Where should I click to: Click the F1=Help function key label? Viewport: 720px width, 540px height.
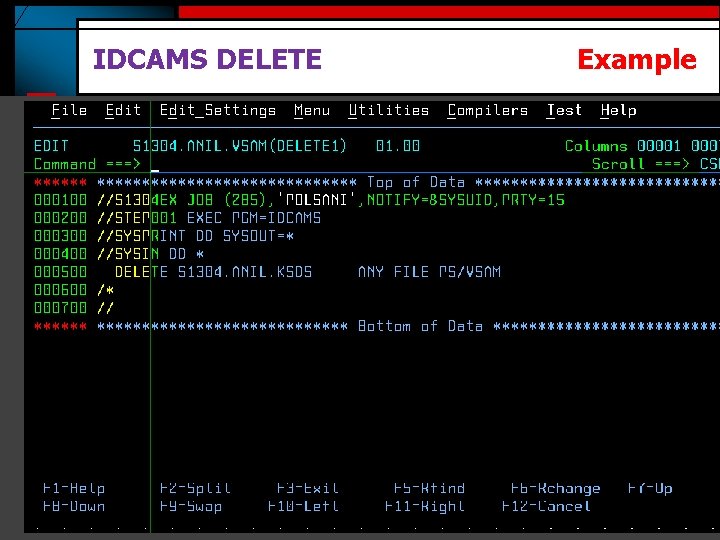click(x=74, y=488)
